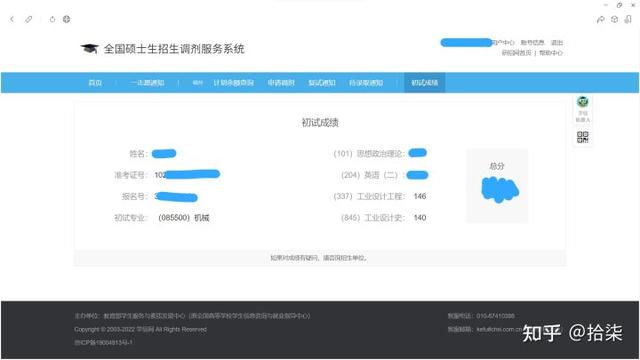This screenshot has height=360, width=640.
Task: Click the share arrow icon at top right
Action: tap(600, 19)
